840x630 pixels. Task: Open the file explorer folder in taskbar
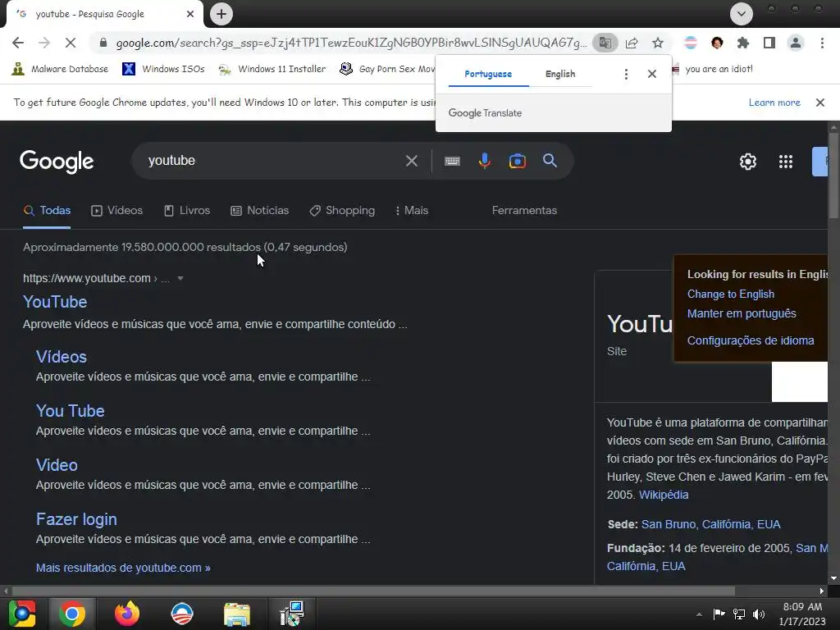237,614
